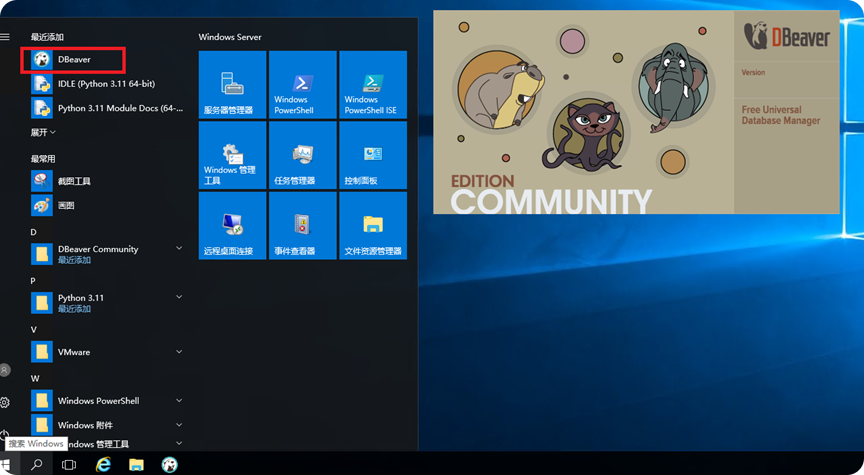Screen dimensions: 864x475
Task: Open the 控制面板 tile
Action: pos(373,155)
